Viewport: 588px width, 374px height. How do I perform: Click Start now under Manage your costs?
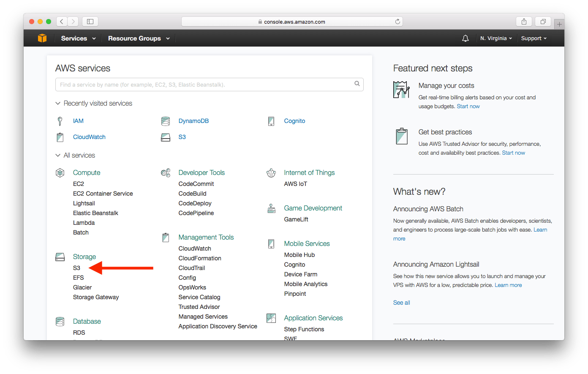point(468,106)
